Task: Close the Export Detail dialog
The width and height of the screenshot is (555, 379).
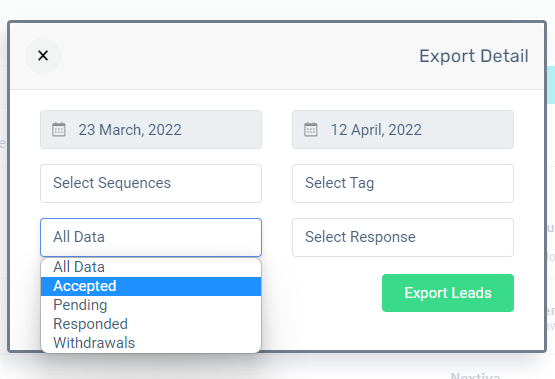Action: [43, 56]
